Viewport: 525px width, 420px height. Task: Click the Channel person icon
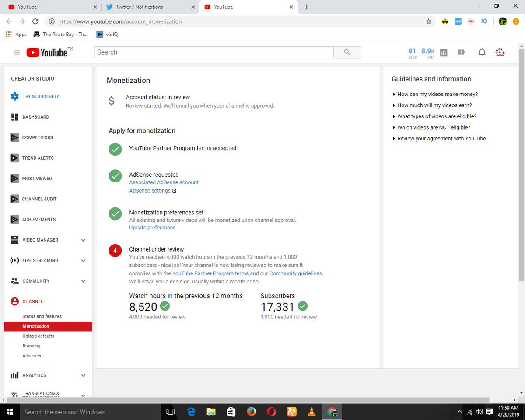15,301
